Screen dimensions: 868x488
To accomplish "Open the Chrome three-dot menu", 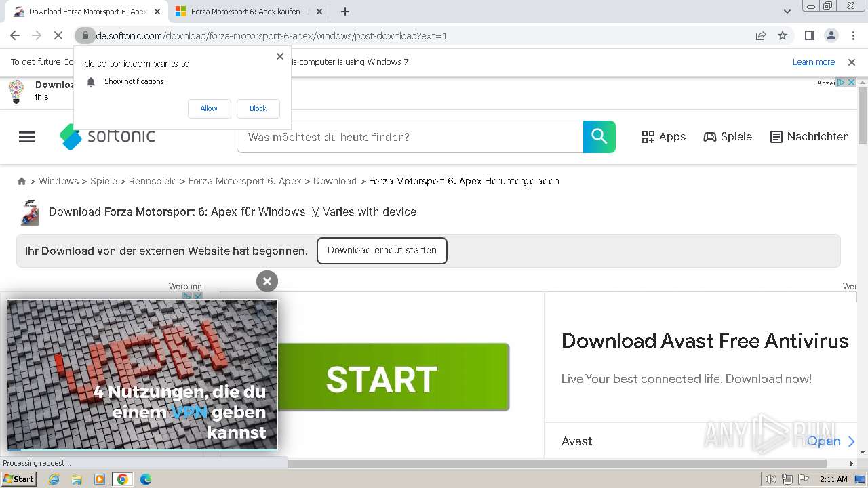I will [x=852, y=36].
